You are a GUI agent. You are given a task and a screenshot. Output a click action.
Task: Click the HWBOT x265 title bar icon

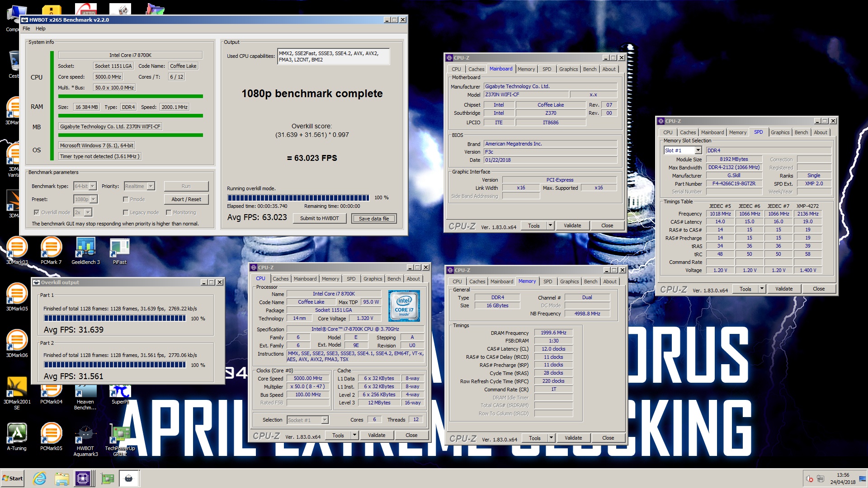click(25, 20)
